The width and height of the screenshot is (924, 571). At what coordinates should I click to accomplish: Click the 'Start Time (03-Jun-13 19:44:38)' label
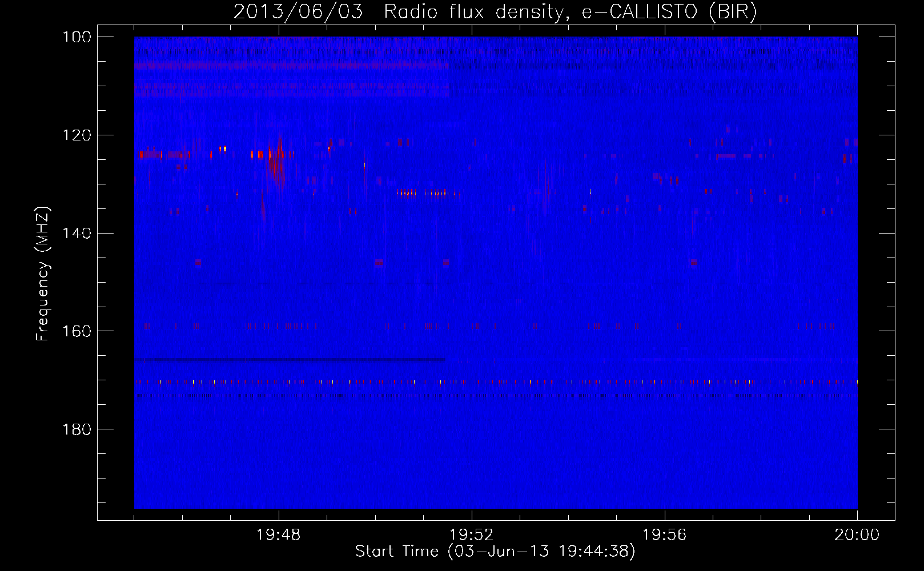[495, 552]
